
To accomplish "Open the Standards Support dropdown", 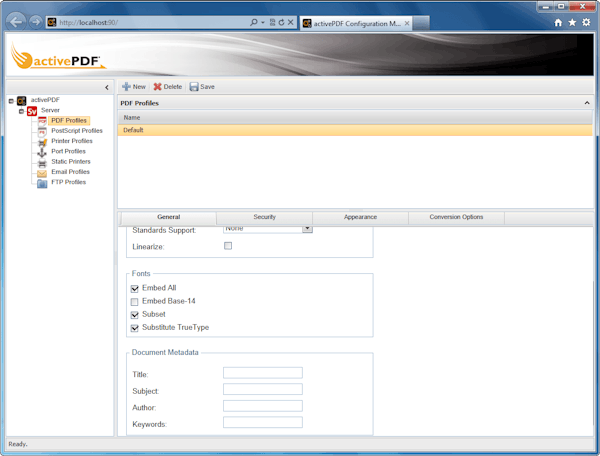I will (307, 229).
